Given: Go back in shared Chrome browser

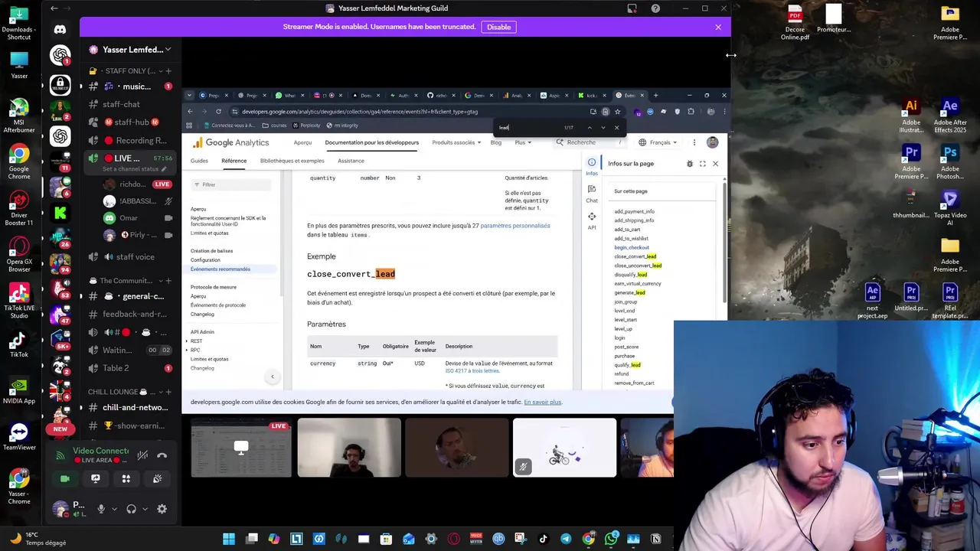Looking at the screenshot, I should (190, 112).
